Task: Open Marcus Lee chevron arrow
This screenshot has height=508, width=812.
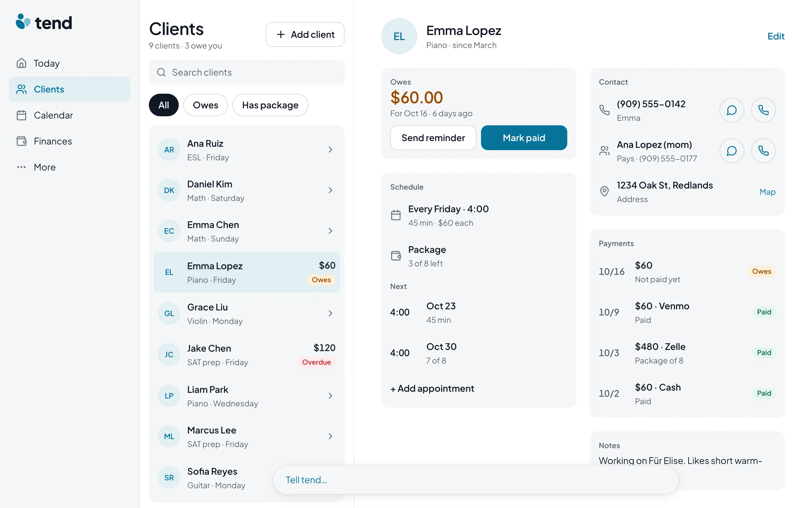Action: 330,436
